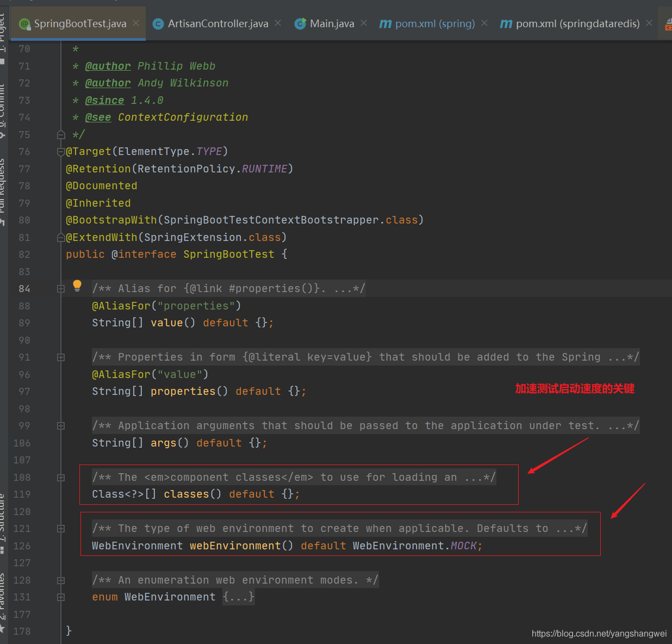Click the ContextConfiguration reference in @see
Image resolution: width=672 pixels, height=644 pixels.
183,117
